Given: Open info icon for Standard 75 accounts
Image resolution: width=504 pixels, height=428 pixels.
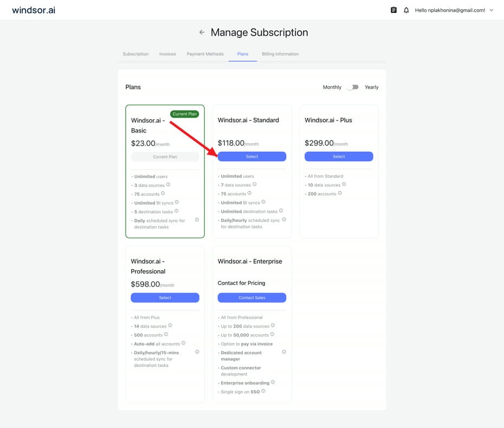Looking at the screenshot, I should tap(249, 193).
